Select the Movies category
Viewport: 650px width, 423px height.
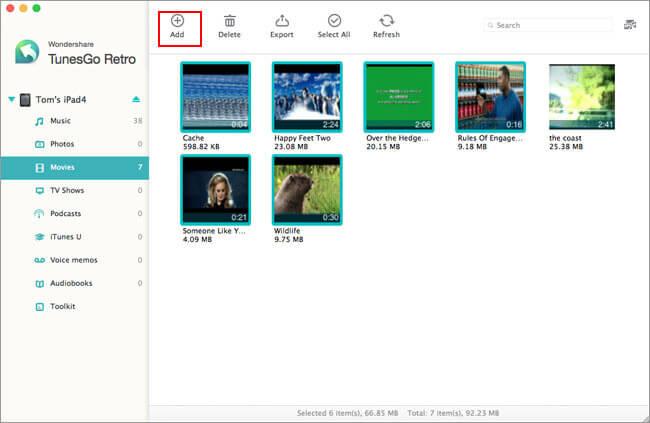click(75, 168)
